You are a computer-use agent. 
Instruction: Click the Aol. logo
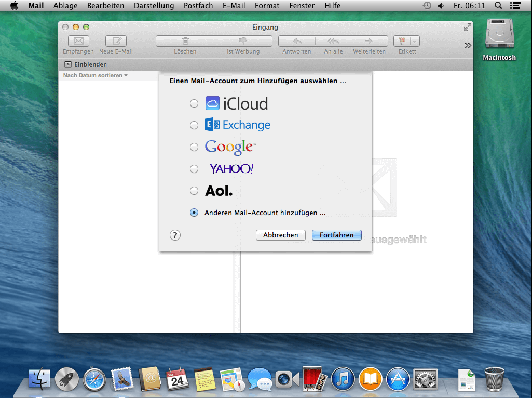click(x=219, y=191)
